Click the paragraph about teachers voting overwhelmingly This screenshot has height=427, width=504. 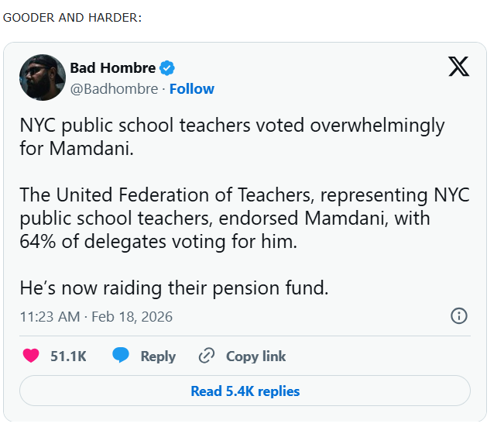(x=232, y=136)
